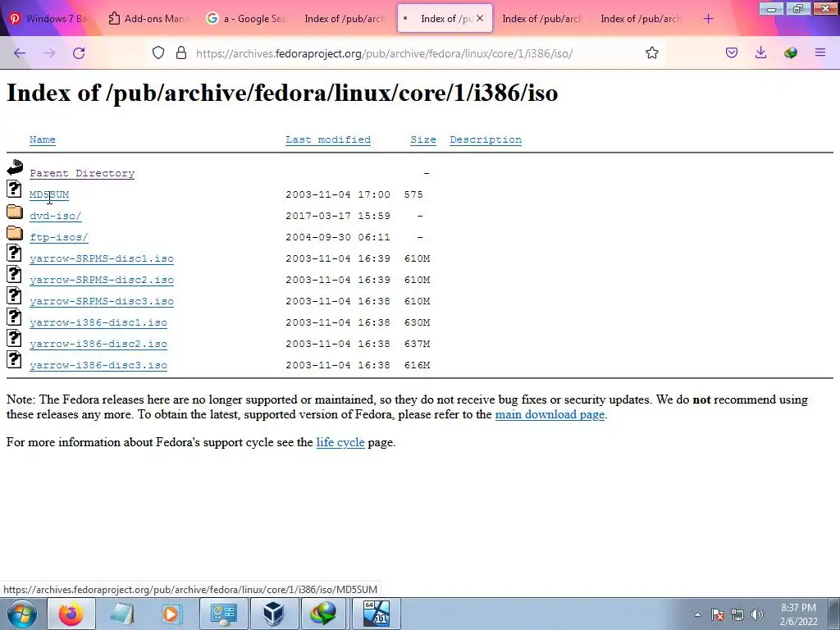Switch to the Windows 7 Pinterest tab
Screen dimensions: 840x630
[x=48, y=18]
